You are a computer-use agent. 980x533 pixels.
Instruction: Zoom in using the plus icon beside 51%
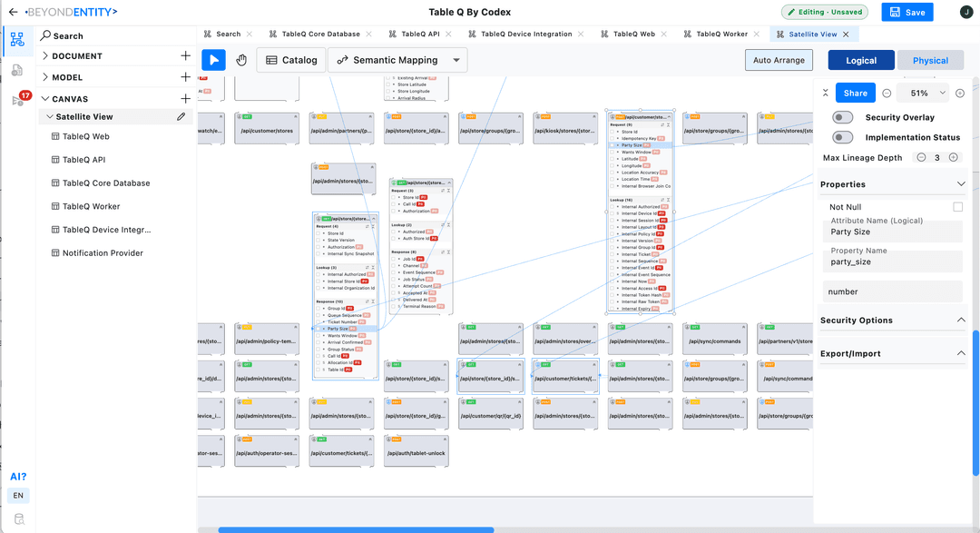(x=960, y=94)
